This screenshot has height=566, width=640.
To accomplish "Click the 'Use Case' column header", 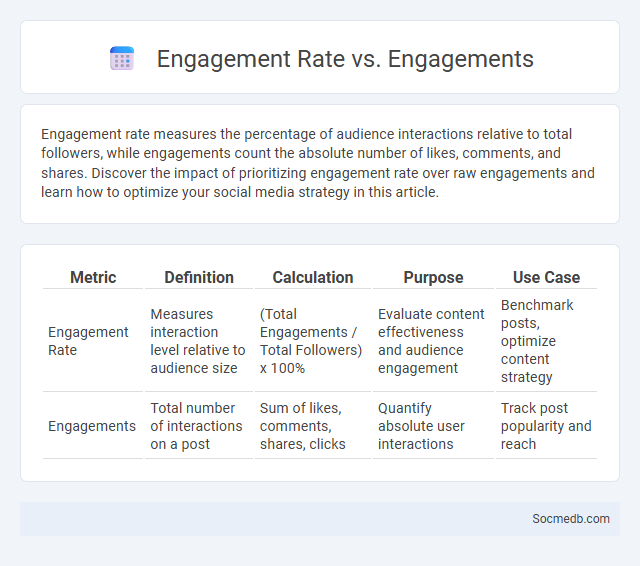I will [x=546, y=277].
